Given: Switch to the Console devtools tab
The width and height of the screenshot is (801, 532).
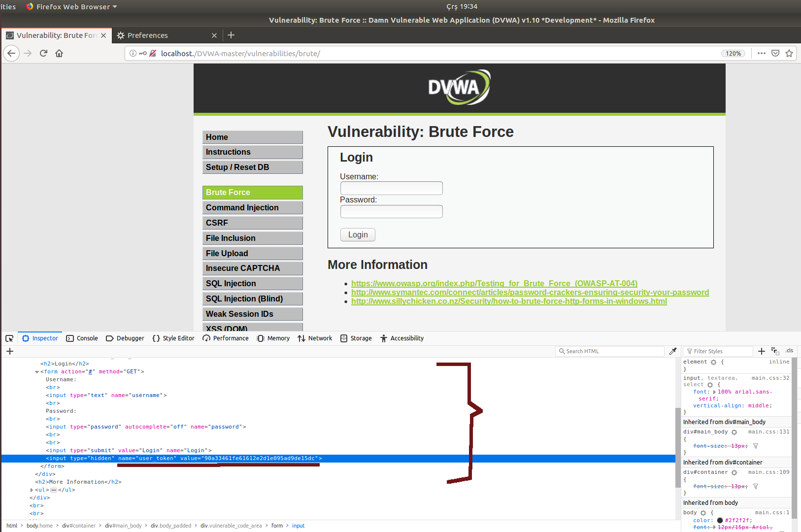Looking at the screenshot, I should pyautogui.click(x=82, y=338).
